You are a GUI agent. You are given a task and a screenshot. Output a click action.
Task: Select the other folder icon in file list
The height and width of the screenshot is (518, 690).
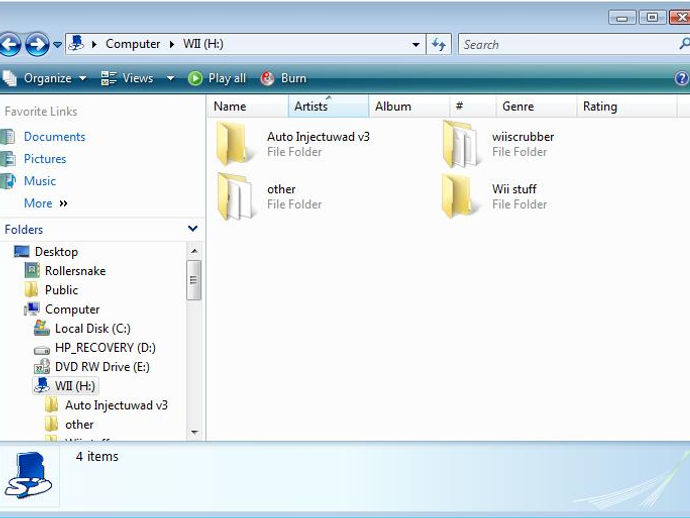point(235,196)
